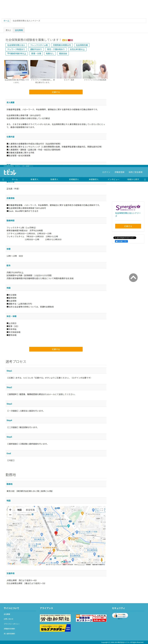Click the 通勤手当あり tag
This screenshot has height=644, width=148.
(36, 49)
